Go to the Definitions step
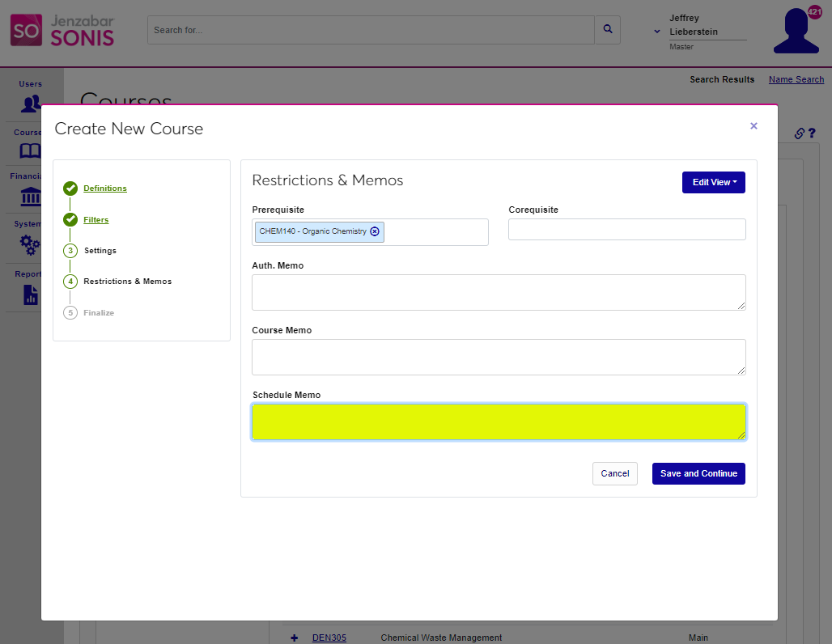The image size is (832, 644). click(105, 189)
